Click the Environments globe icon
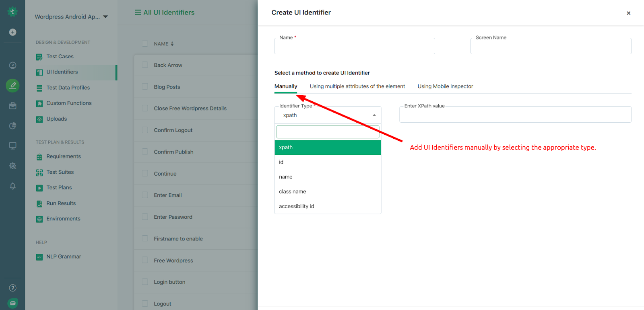The height and width of the screenshot is (310, 644). coord(39,219)
